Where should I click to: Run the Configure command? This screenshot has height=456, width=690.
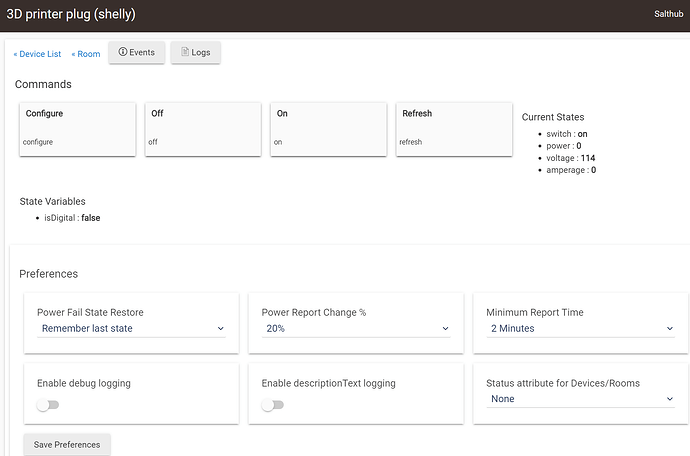pyautogui.click(x=77, y=128)
